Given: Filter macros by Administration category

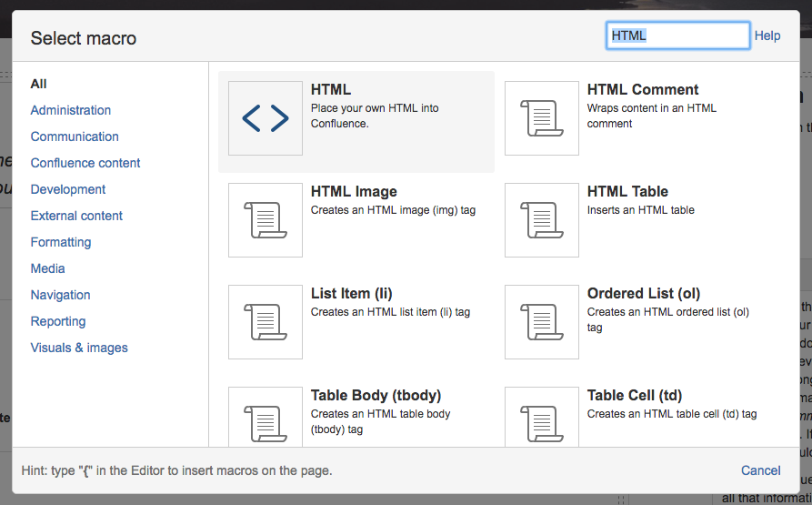Looking at the screenshot, I should pyautogui.click(x=71, y=110).
